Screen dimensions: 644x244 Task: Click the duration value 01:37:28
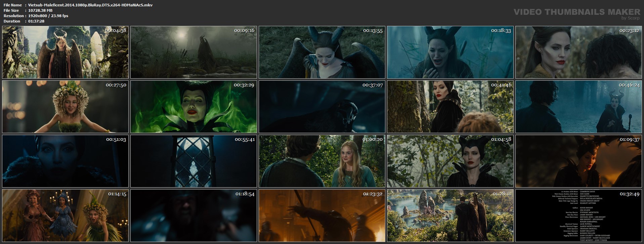coord(36,21)
